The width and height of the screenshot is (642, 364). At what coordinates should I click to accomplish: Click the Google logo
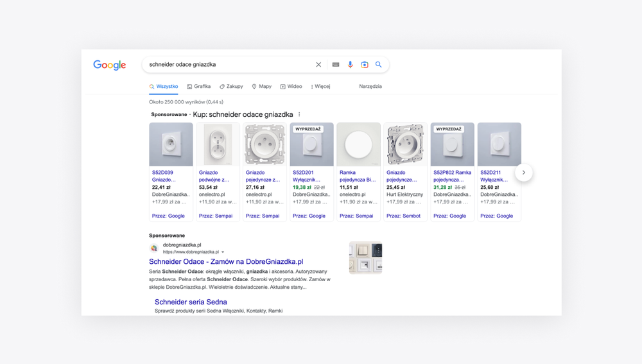[x=110, y=65]
